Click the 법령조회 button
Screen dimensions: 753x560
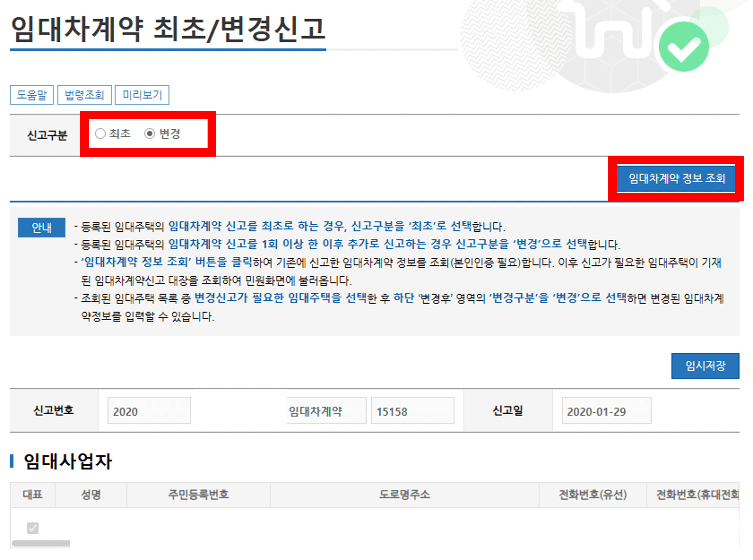84,95
